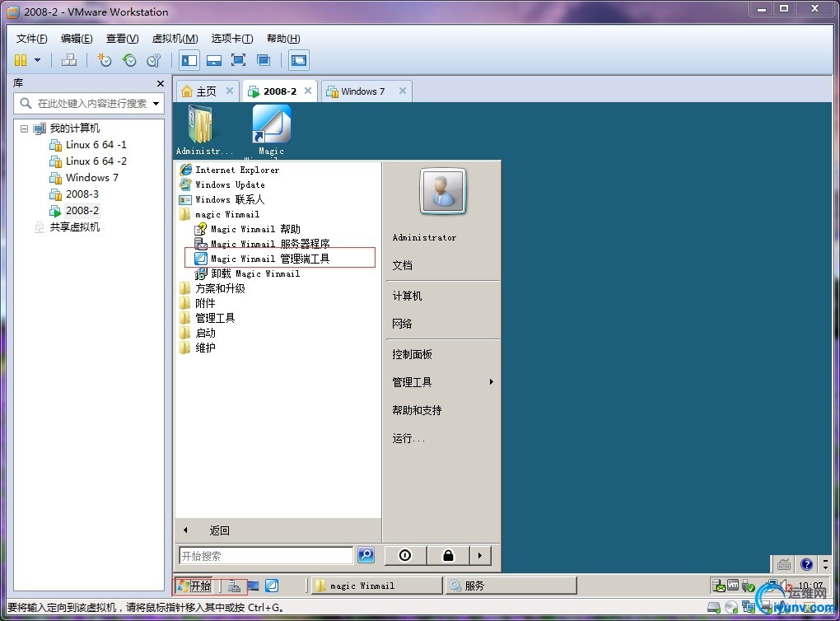Open the 编辑(E) menu
Screen dimensions: 840x621
pyautogui.click(x=77, y=39)
